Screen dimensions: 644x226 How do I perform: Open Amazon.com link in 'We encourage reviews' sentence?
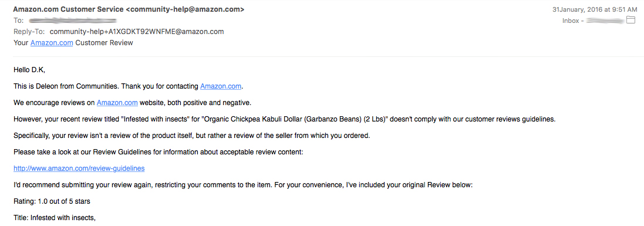pos(117,103)
